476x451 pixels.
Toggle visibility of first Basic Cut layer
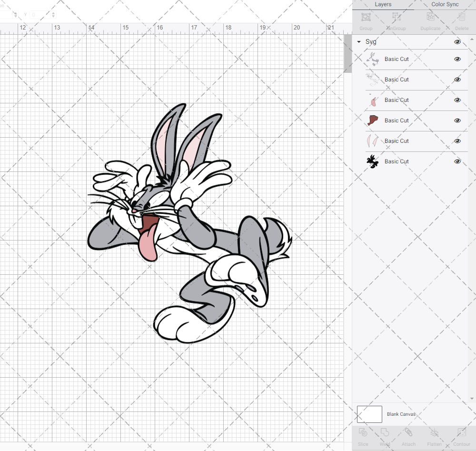point(457,59)
